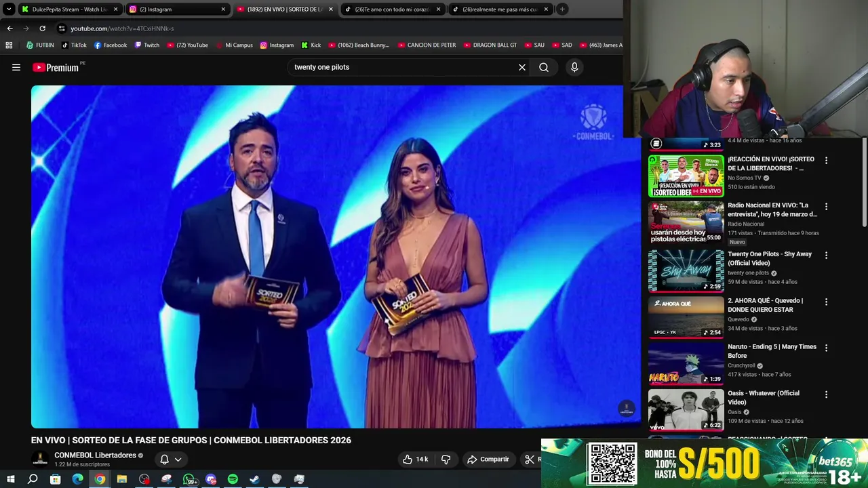This screenshot has width=868, height=488.
Task: Open YouTube guide hamburger menu
Action: pos(16,67)
